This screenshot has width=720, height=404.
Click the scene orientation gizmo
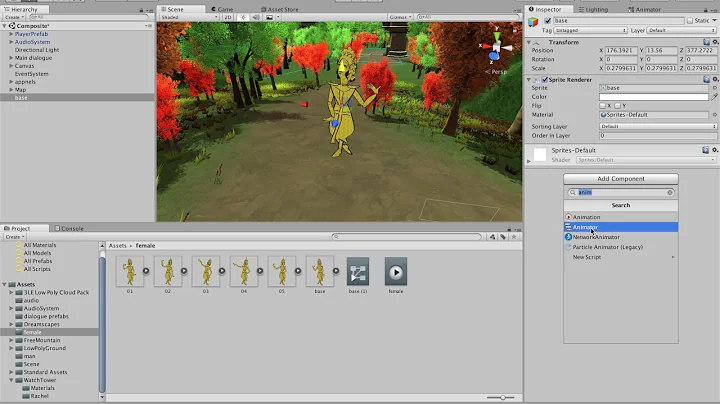pos(496,47)
